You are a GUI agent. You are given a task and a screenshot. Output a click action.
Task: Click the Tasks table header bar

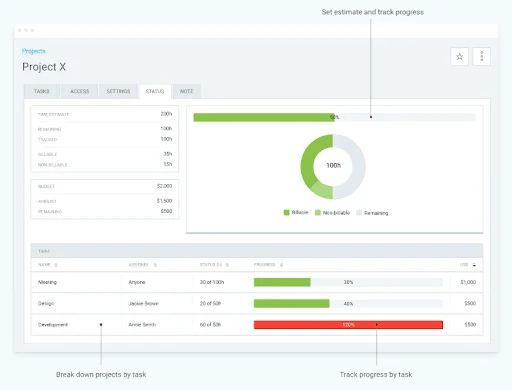pyautogui.click(x=257, y=251)
